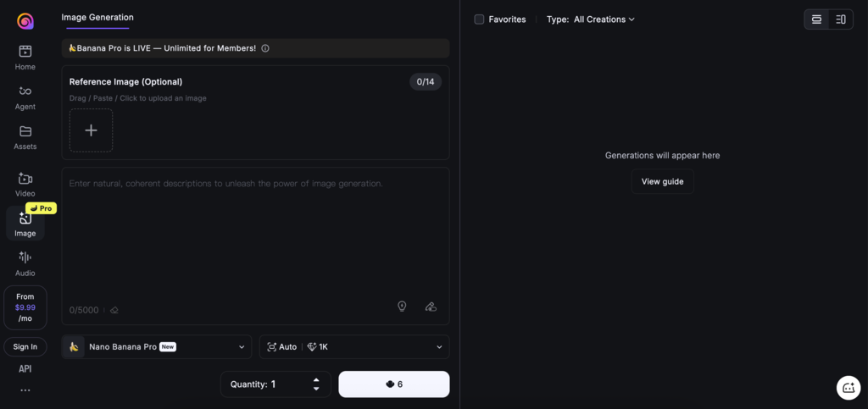
Task: Switch to the grid layout view
Action: point(816,19)
